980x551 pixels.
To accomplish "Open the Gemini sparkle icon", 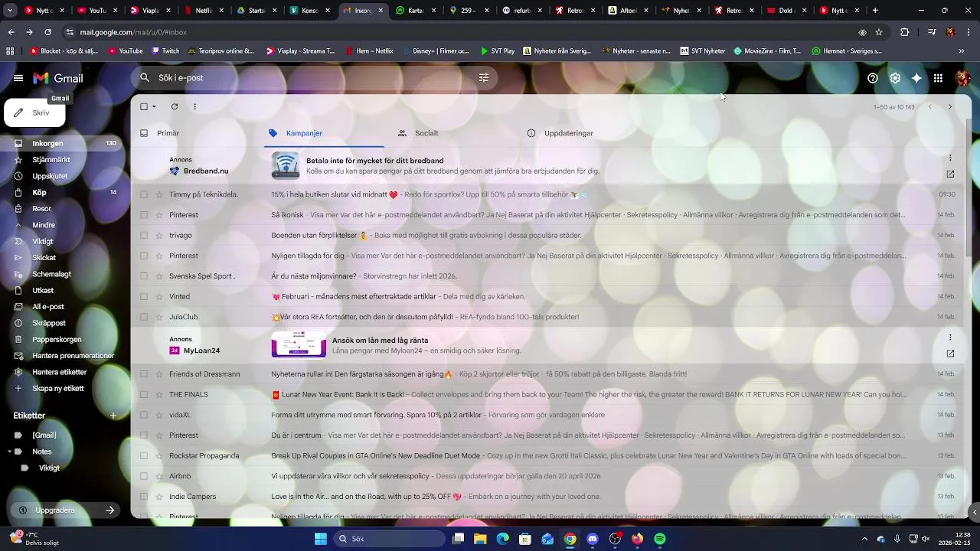I will pyautogui.click(x=916, y=78).
